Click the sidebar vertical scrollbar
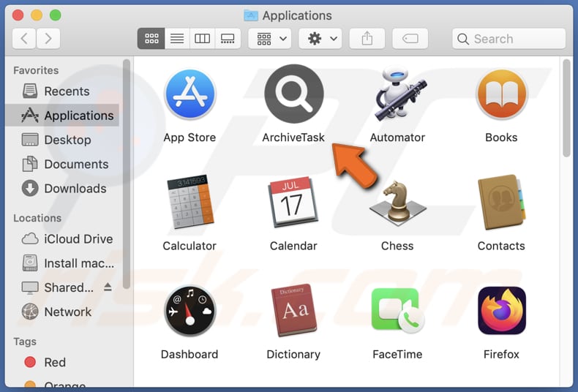Viewport: 578px width, 392px height. (127, 174)
